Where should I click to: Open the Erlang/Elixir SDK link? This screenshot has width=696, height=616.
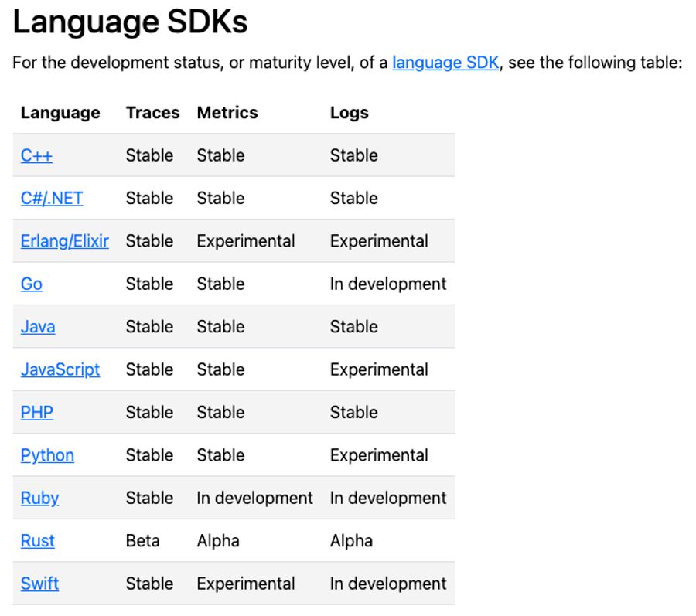[65, 241]
